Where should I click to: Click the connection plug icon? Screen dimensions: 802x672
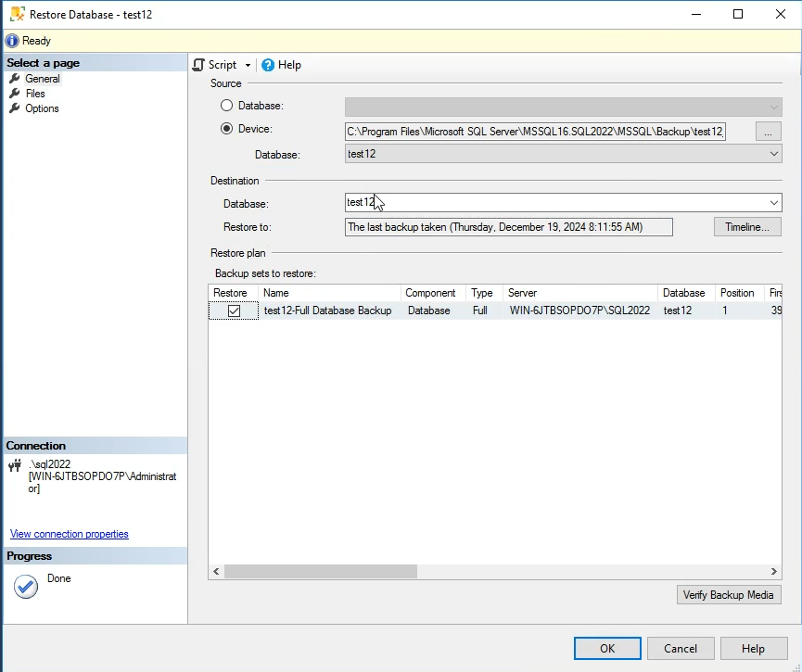click(15, 465)
